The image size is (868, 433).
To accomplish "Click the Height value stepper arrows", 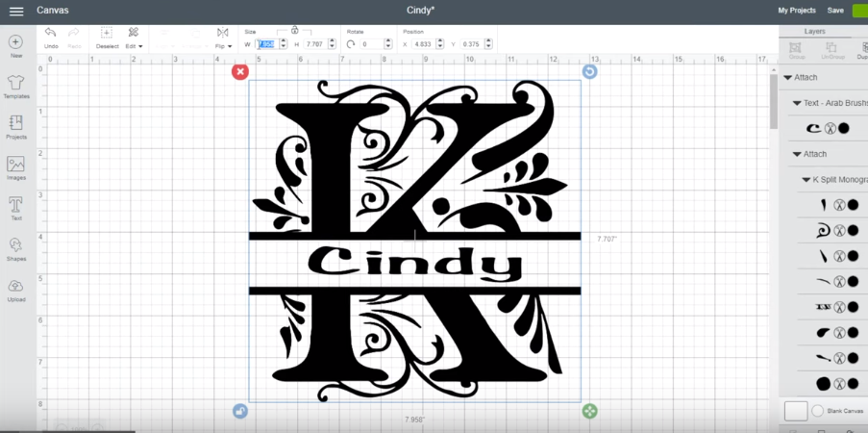I will [332, 44].
